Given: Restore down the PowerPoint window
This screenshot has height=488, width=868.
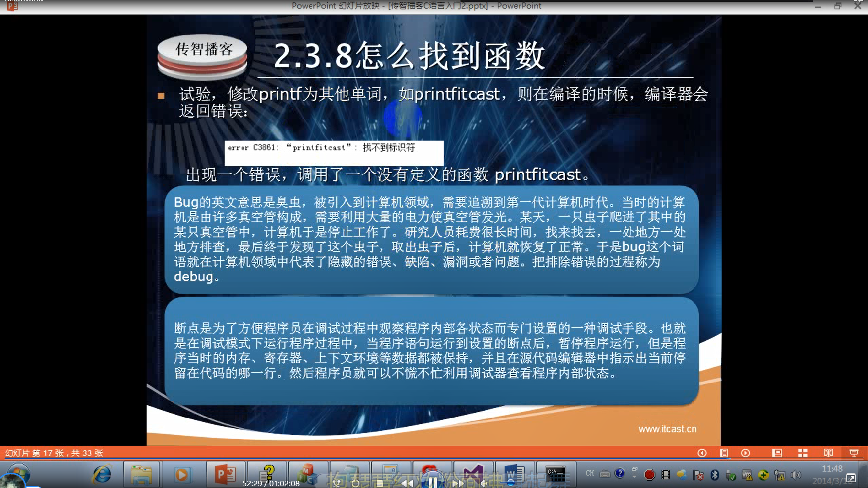Looking at the screenshot, I should [x=838, y=6].
